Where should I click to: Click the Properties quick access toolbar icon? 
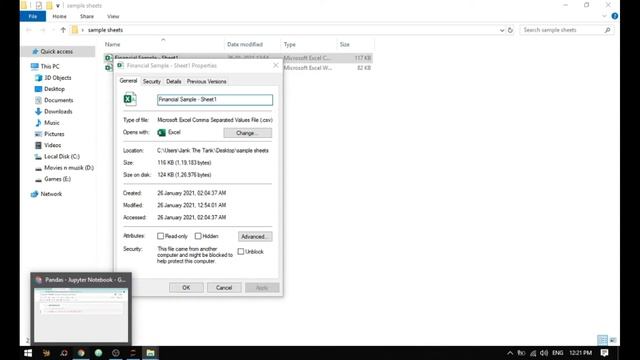[38, 5]
